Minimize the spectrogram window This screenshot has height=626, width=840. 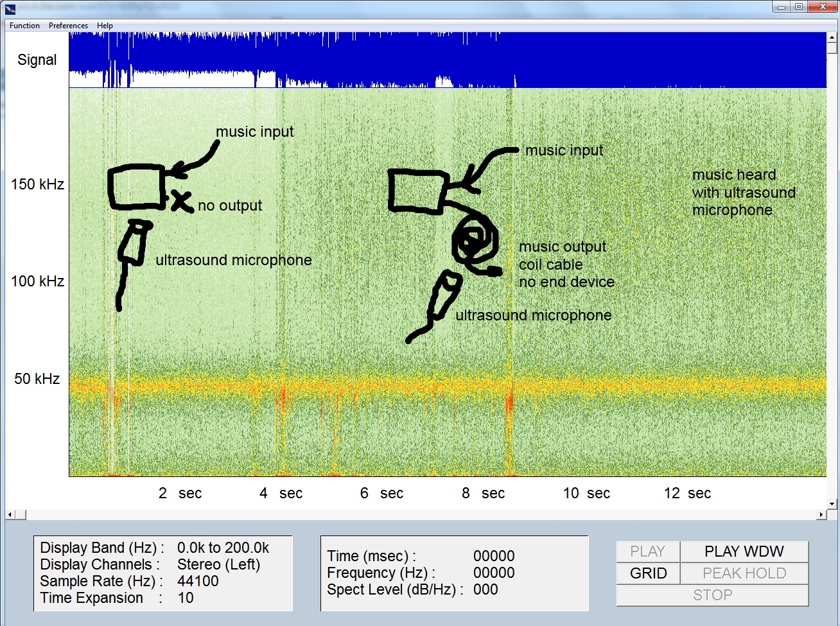pyautogui.click(x=781, y=7)
